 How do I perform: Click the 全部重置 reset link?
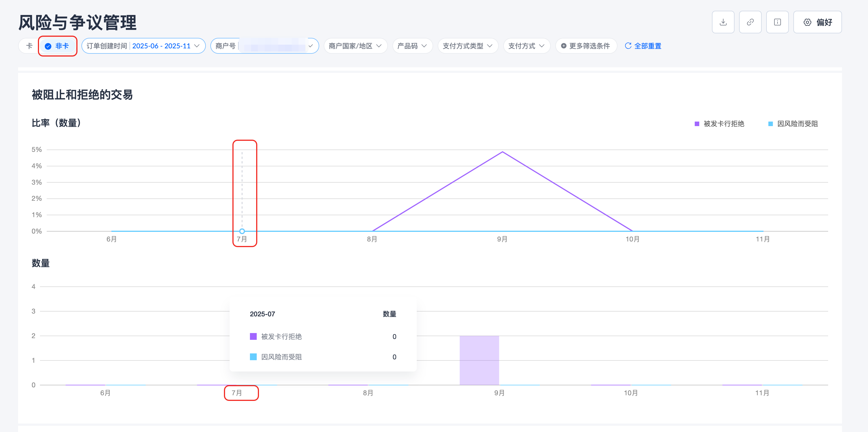tap(648, 46)
